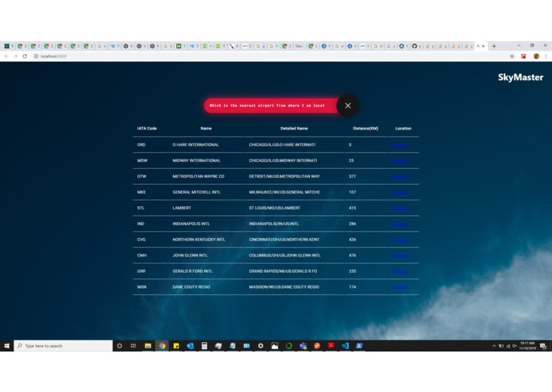Open the location link for DTW row

pyautogui.click(x=400, y=176)
